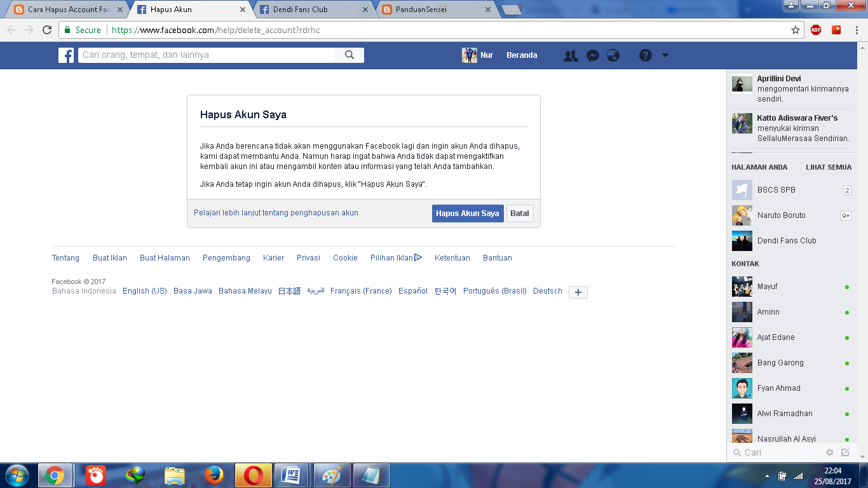Click the Facebook logo icon
868x488 pixels.
66,55
